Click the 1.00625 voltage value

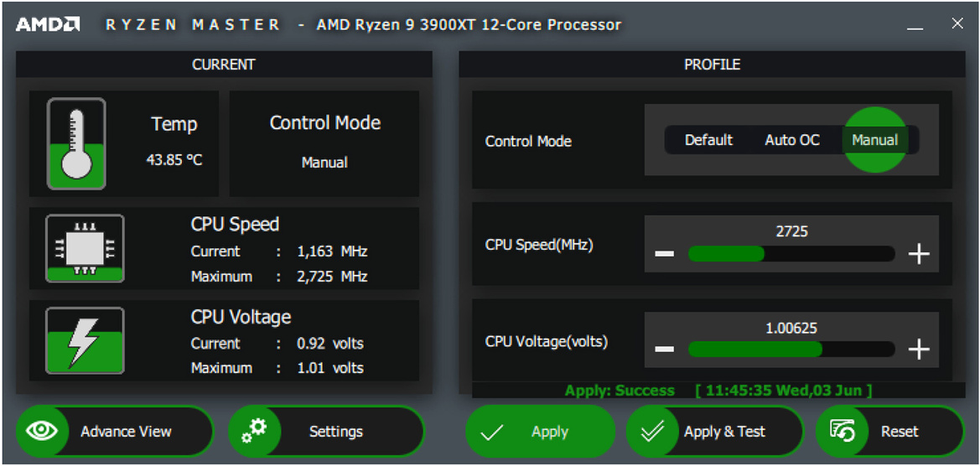coord(792,328)
